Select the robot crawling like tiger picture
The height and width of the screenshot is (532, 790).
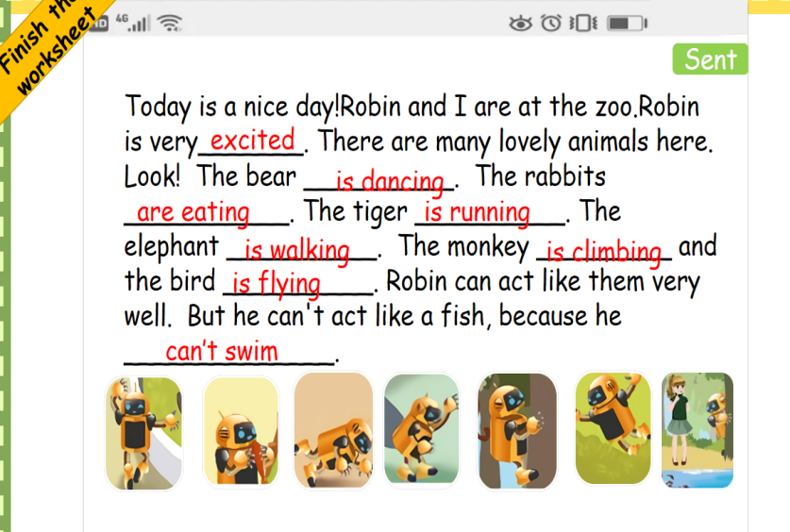(x=333, y=431)
